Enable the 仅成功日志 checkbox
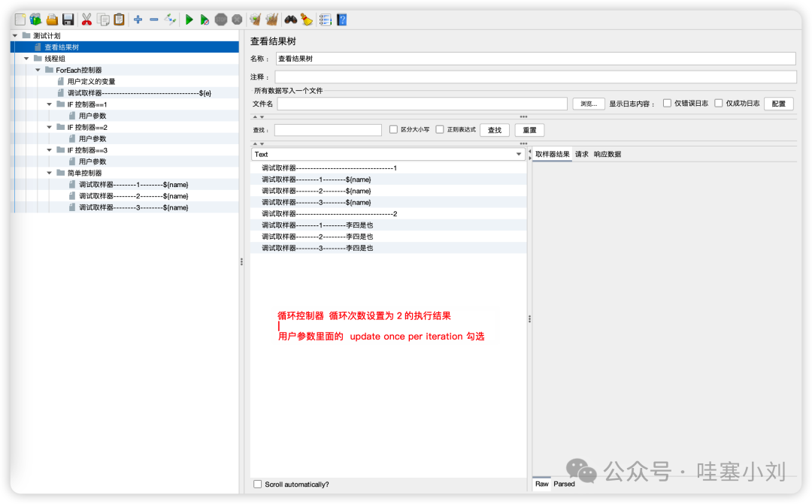Screen dimensions: 812x504 [x=718, y=103]
